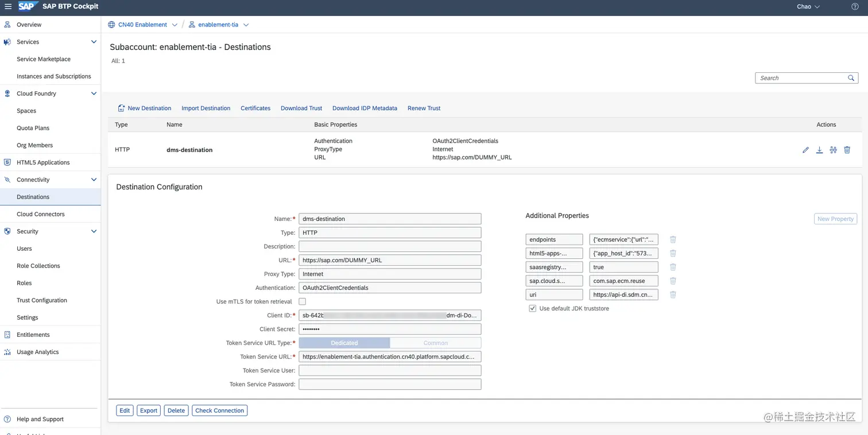Delete dms-destination with the row trash icon

tap(847, 150)
